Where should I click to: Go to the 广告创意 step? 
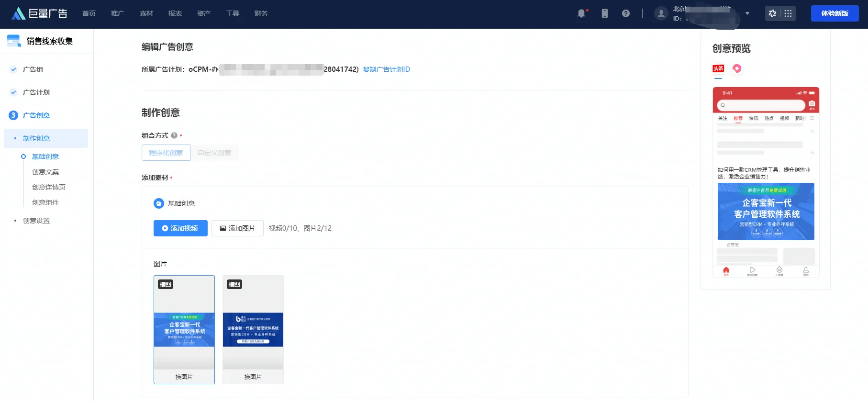[x=36, y=115]
